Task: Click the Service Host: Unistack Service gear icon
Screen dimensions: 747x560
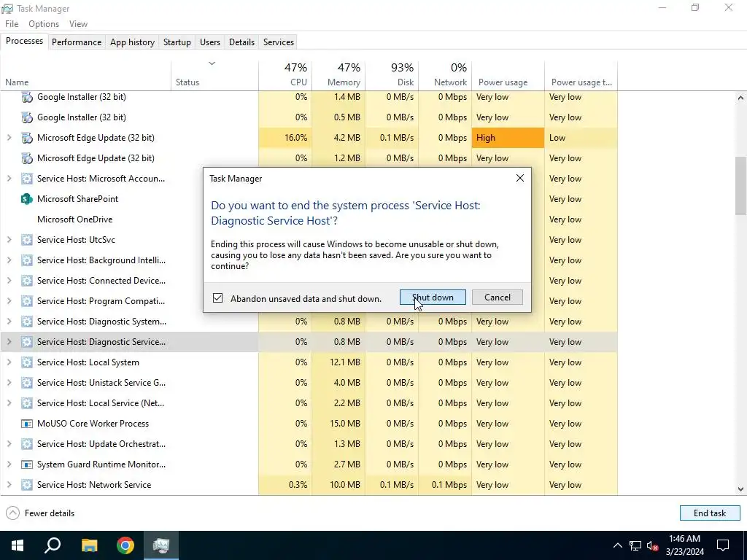Action: pyautogui.click(x=27, y=383)
